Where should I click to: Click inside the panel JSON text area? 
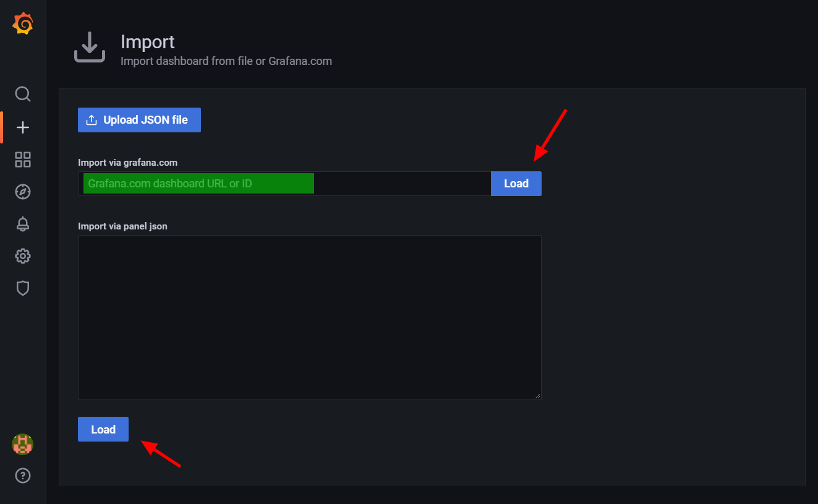tap(309, 317)
